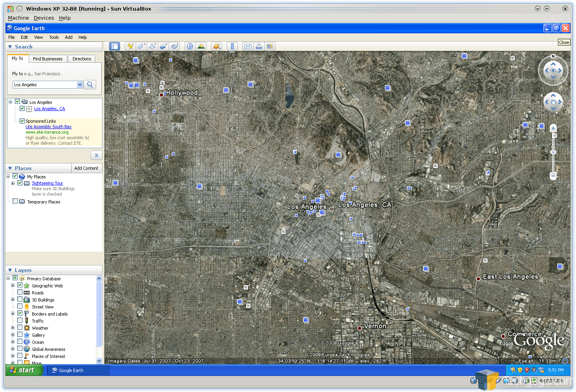Click the search magnifier button
Viewport: 576px width, 392px height.
pyautogui.click(x=90, y=84)
